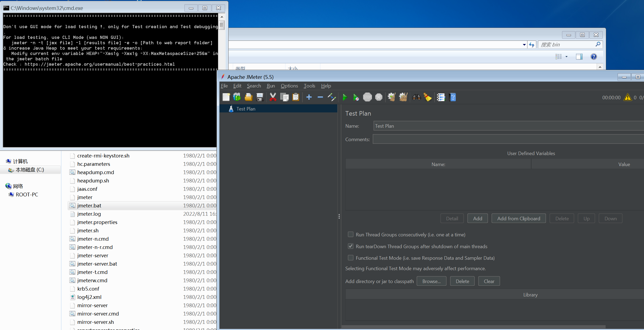Screen dimensions: 644x330
Task: Click Delete button next to Browse
Action: tap(462, 281)
